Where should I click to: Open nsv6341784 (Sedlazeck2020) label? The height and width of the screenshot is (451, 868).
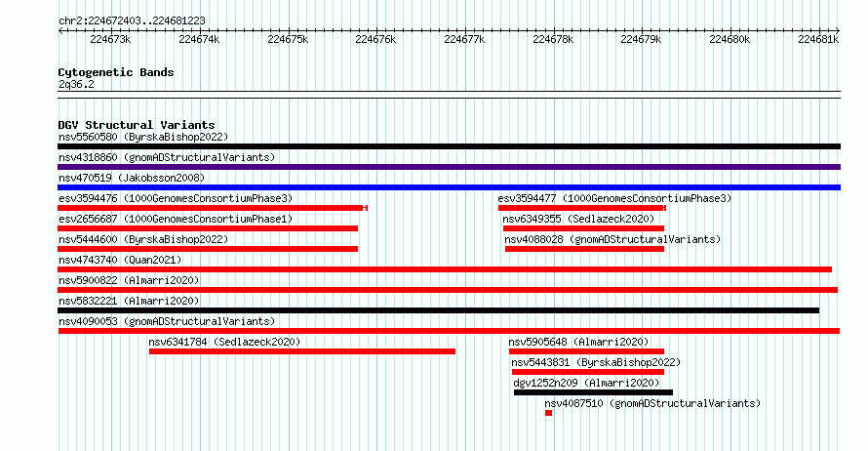[x=224, y=342]
